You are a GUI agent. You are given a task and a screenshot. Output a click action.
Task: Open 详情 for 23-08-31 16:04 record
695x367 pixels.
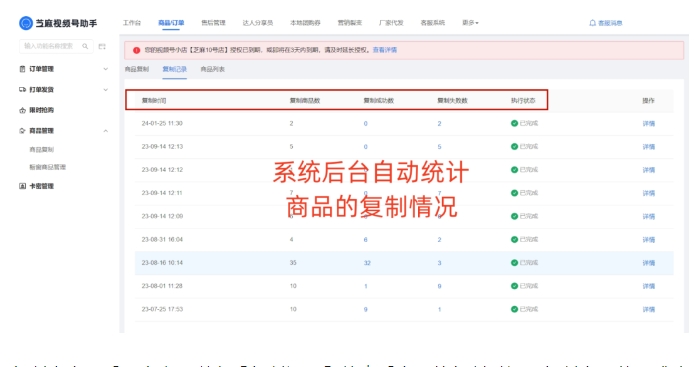pyautogui.click(x=648, y=240)
